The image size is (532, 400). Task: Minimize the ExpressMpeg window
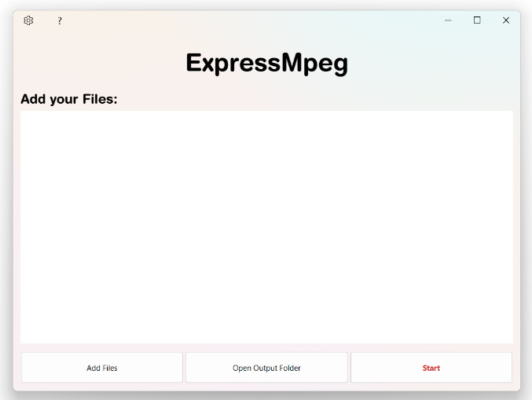(448, 20)
